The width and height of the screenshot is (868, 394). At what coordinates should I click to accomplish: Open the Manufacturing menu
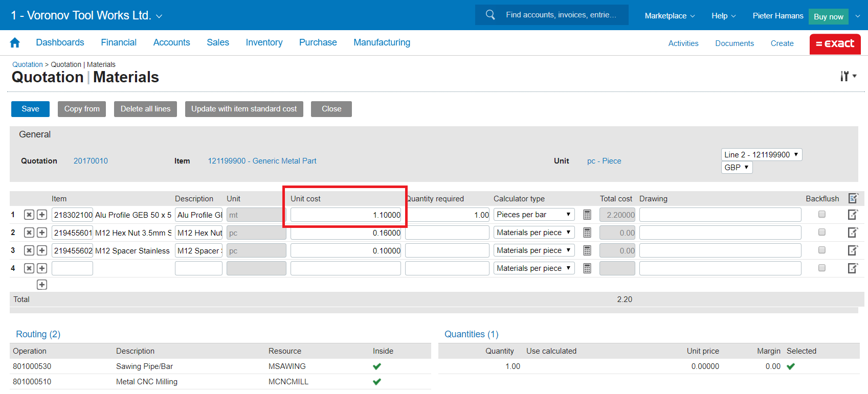point(382,43)
